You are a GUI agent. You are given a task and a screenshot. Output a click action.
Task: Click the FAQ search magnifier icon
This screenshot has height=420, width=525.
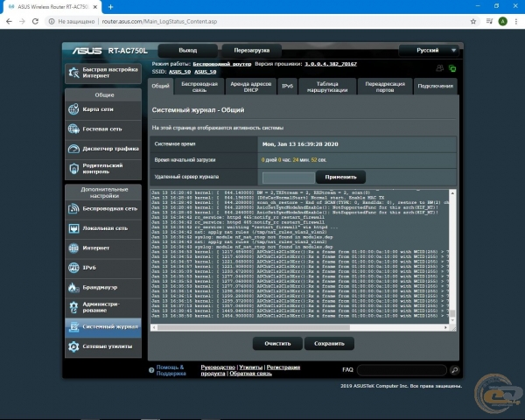(454, 370)
